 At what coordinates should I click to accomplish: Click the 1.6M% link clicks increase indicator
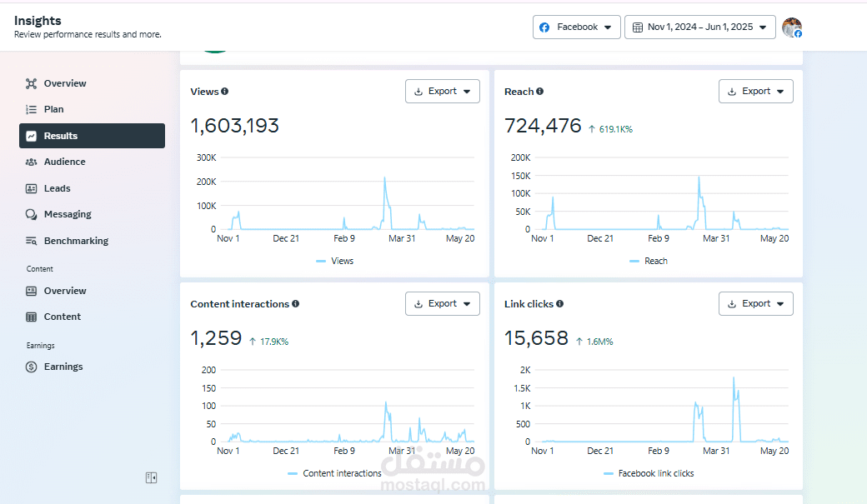(594, 342)
